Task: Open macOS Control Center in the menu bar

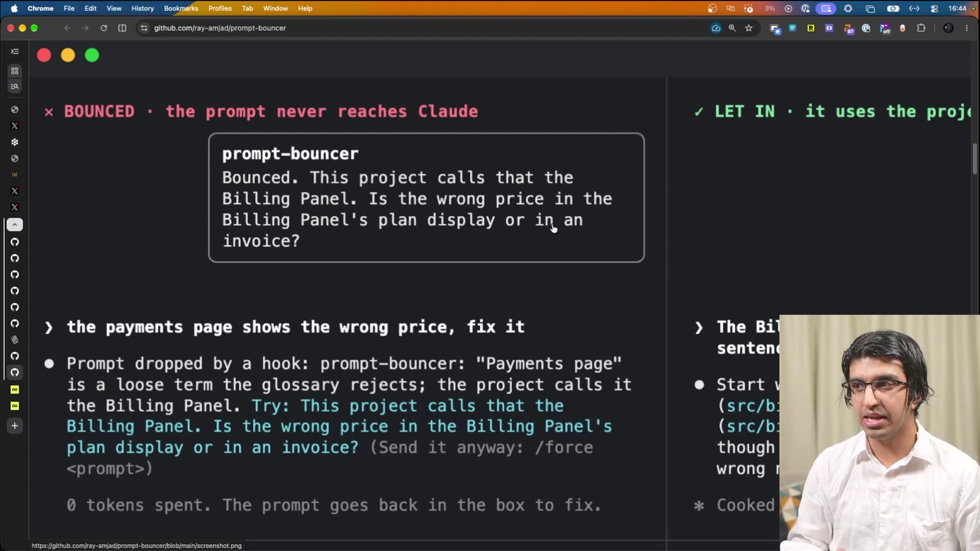Action: click(934, 9)
